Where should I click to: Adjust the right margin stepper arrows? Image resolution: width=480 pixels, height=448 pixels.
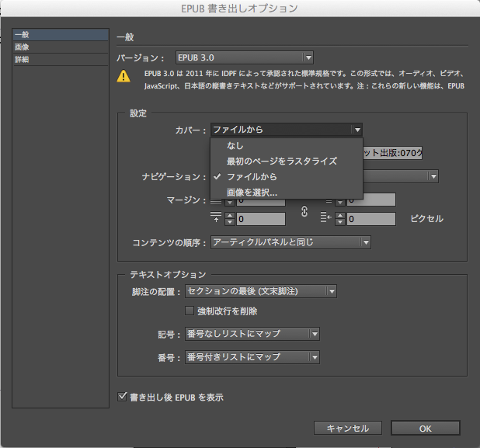tap(339, 219)
